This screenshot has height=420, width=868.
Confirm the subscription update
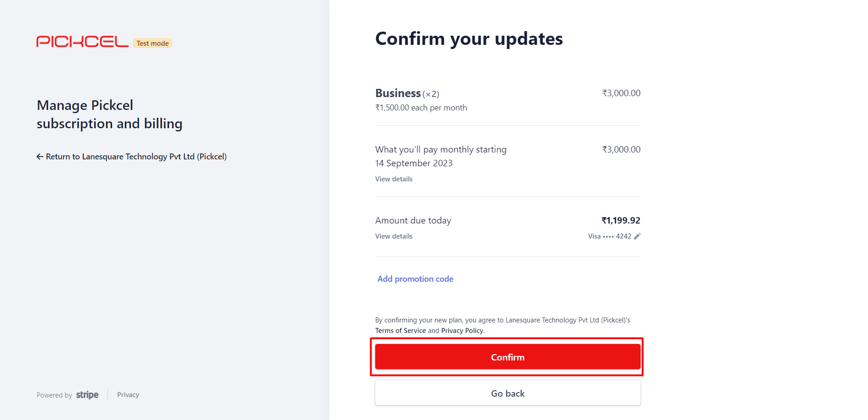click(507, 357)
